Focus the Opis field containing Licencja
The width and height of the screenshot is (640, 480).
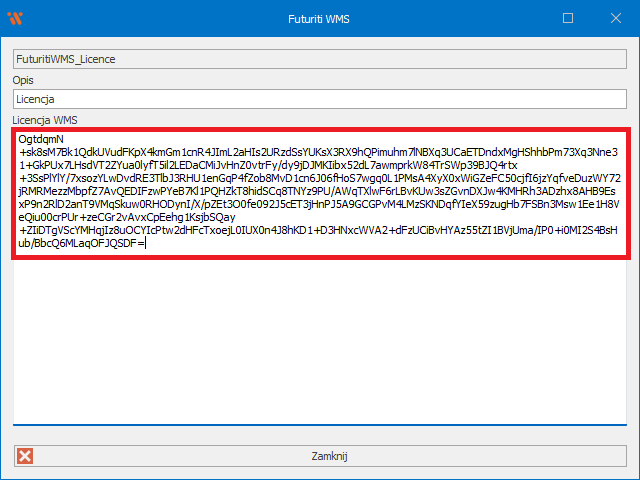[x=319, y=99]
